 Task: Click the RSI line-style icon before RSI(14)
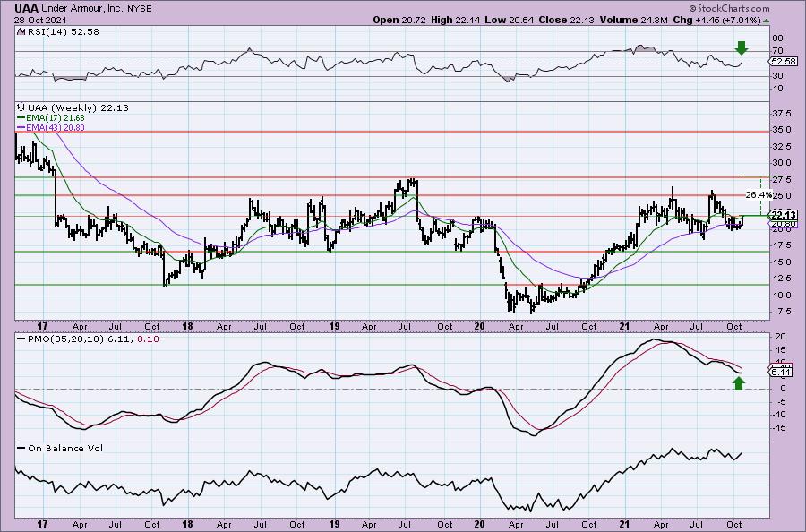click(x=21, y=31)
